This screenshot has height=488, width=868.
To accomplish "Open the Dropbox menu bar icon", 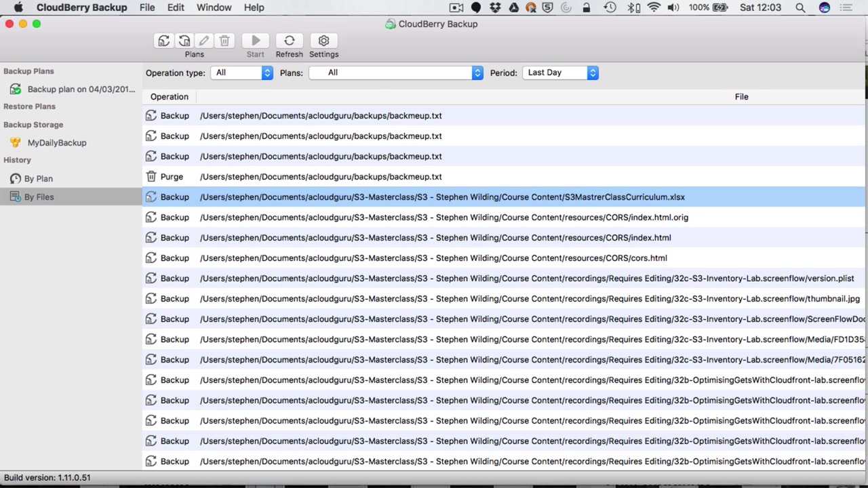I will coord(495,7).
